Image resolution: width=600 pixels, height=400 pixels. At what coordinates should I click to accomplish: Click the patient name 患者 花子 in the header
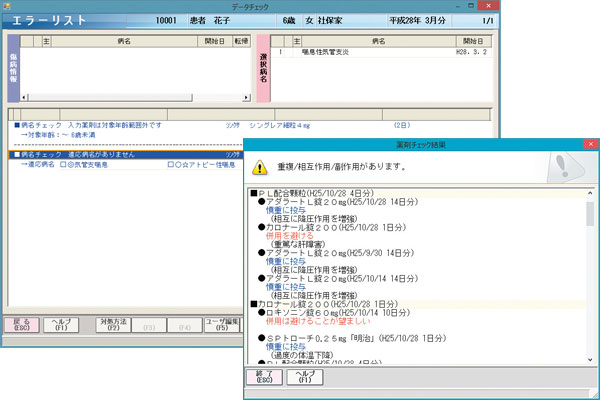coord(210,20)
